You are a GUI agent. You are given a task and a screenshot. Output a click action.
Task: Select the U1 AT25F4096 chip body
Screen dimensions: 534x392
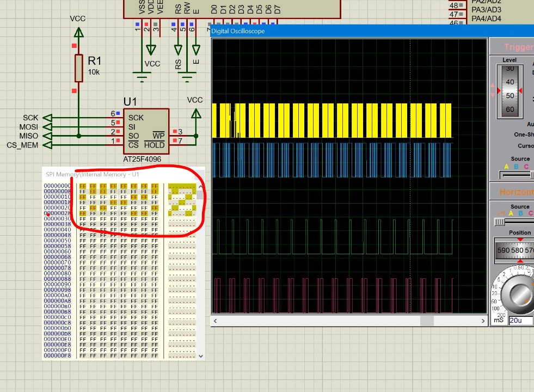click(146, 131)
